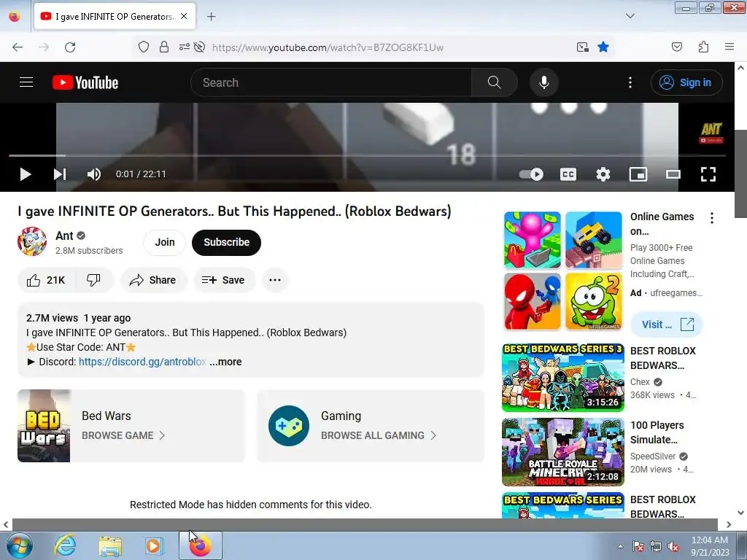
Task: Like the video with 21K
Action: tap(46, 280)
